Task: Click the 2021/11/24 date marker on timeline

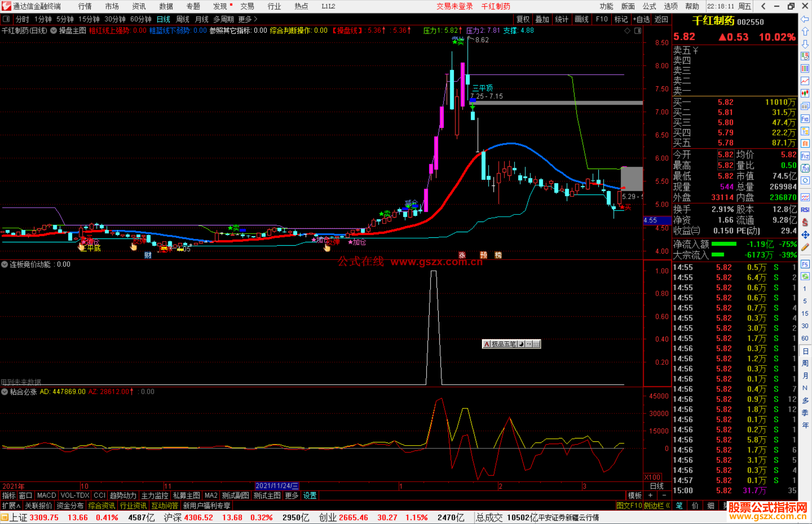Action: coord(277,486)
